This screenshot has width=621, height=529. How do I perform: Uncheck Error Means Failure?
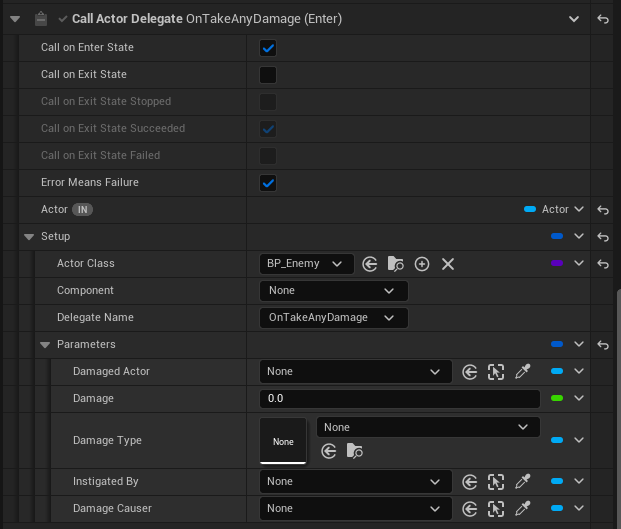pos(268,183)
